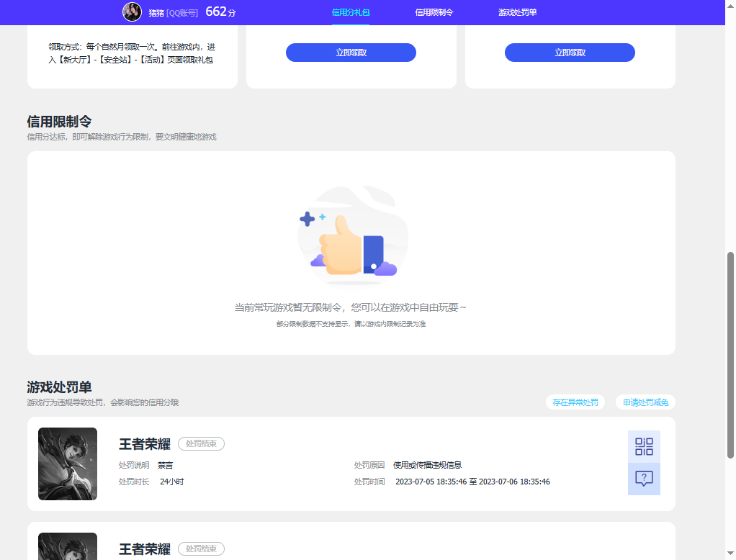Click 存在异常处罚 link
The width and height of the screenshot is (736, 560).
(x=575, y=402)
